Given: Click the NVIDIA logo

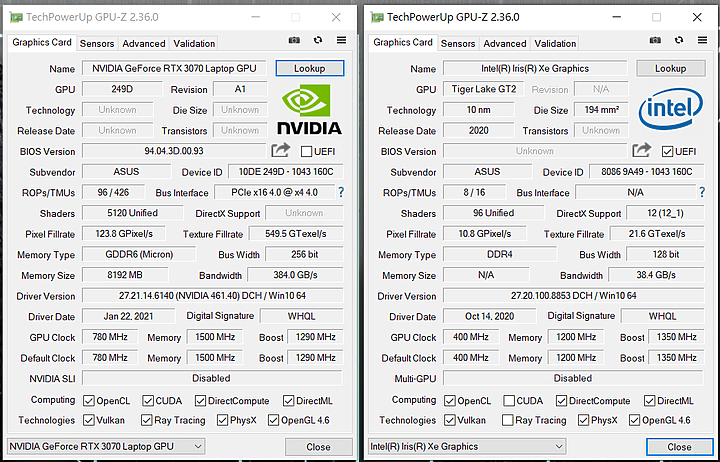Looking at the screenshot, I should (309, 109).
